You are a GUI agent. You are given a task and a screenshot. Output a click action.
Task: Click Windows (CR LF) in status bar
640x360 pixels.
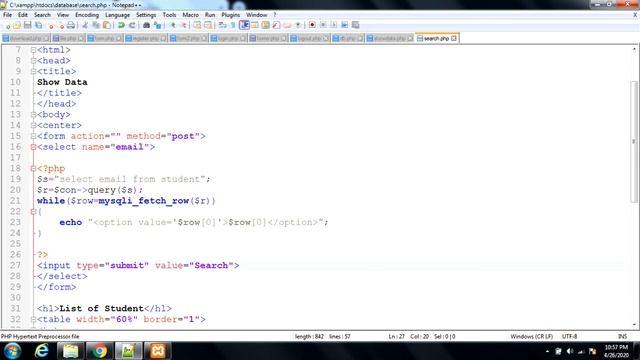coord(531,337)
